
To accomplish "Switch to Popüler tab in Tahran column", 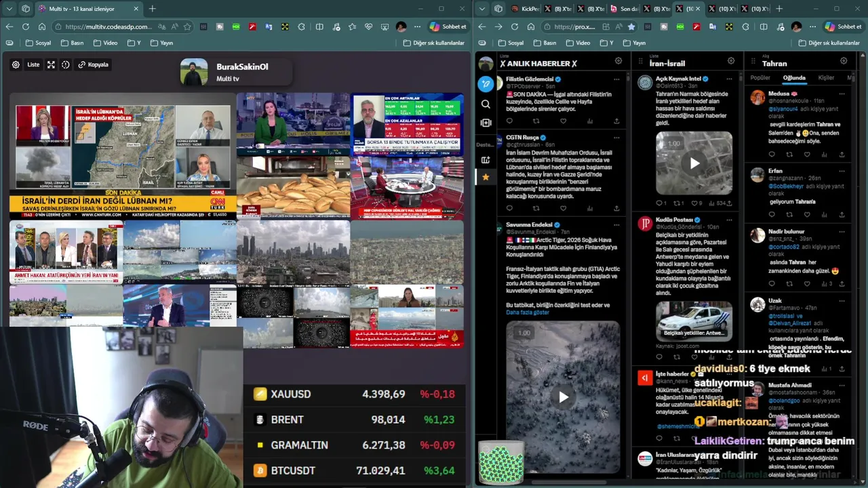I will pyautogui.click(x=760, y=78).
